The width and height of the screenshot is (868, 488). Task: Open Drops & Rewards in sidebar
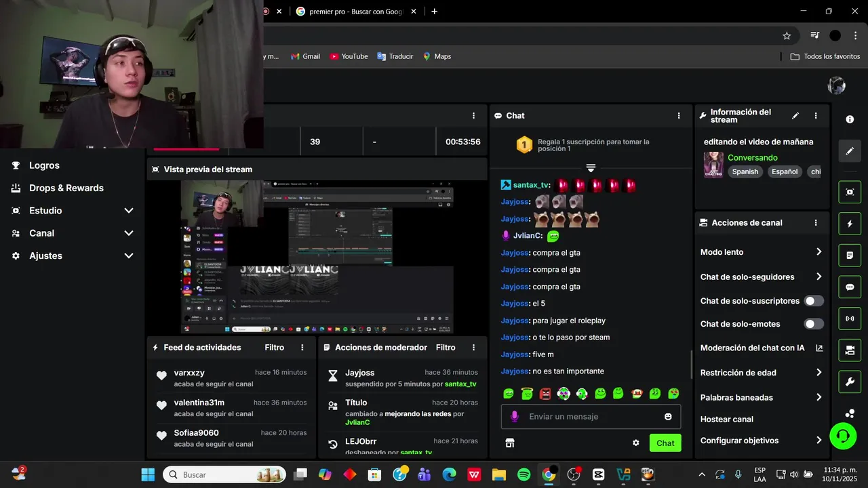click(x=66, y=188)
